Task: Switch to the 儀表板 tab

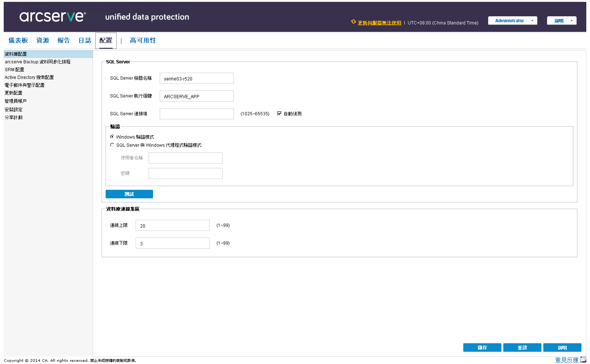Action: click(x=18, y=40)
